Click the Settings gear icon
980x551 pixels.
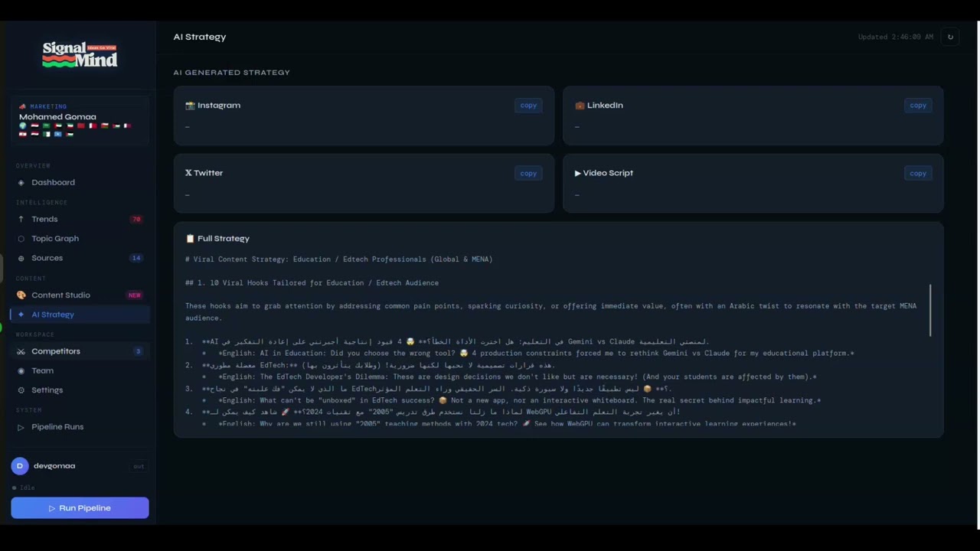(21, 390)
